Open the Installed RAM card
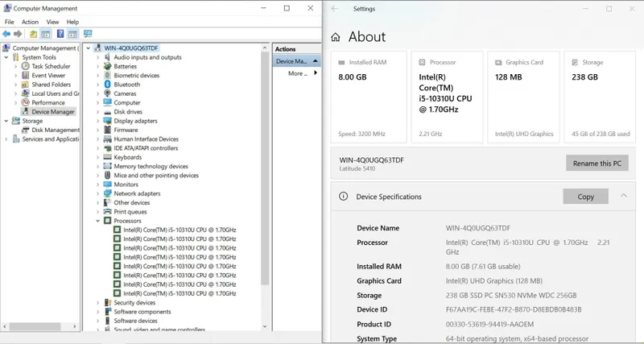 coord(369,97)
